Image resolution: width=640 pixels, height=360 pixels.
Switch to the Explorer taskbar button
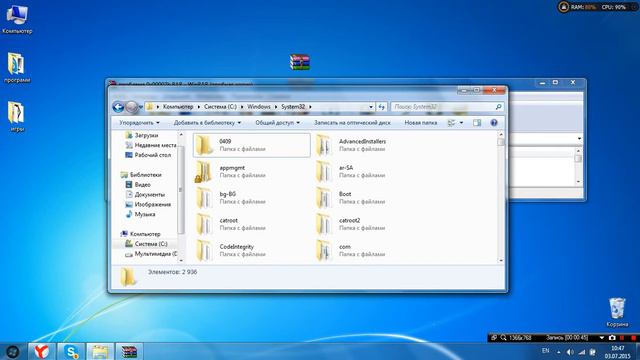[x=100, y=351]
